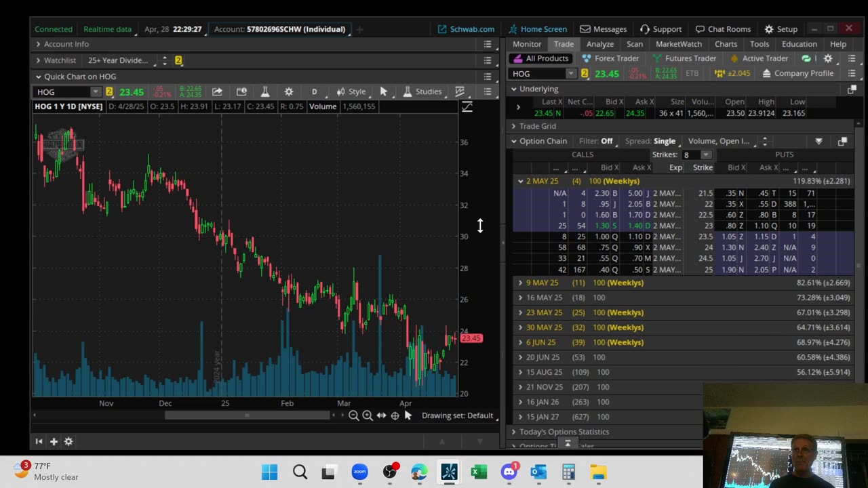Open the Setup menu
Viewport: 868px width, 488px height.
pos(781,29)
